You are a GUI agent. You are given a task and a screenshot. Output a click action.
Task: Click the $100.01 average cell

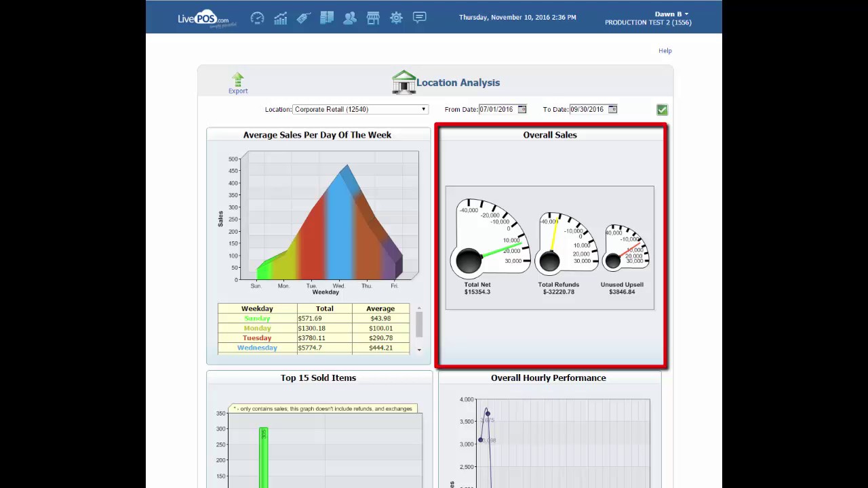380,328
